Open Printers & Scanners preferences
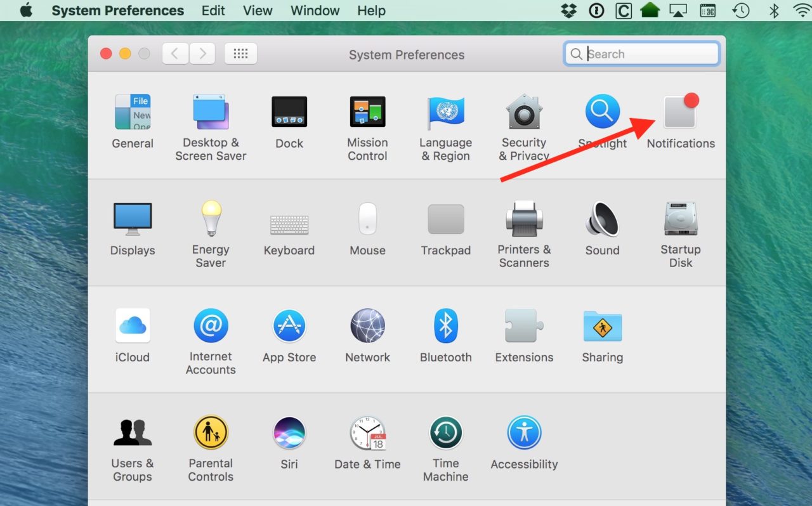Viewport: 812px width, 506px height. coord(524,235)
